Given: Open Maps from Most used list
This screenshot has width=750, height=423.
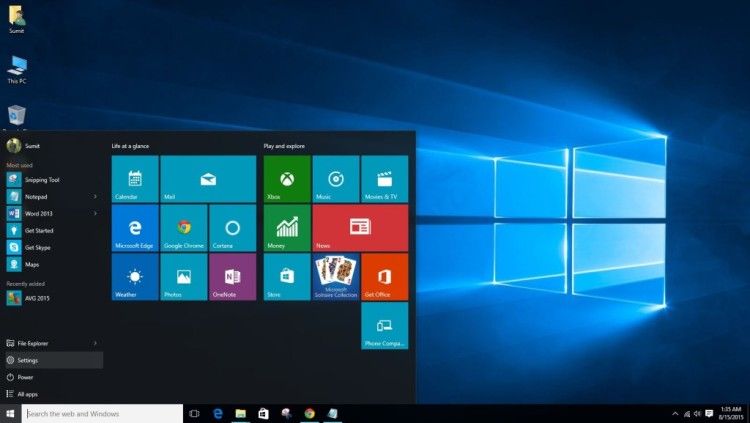Looking at the screenshot, I should (x=54, y=264).
